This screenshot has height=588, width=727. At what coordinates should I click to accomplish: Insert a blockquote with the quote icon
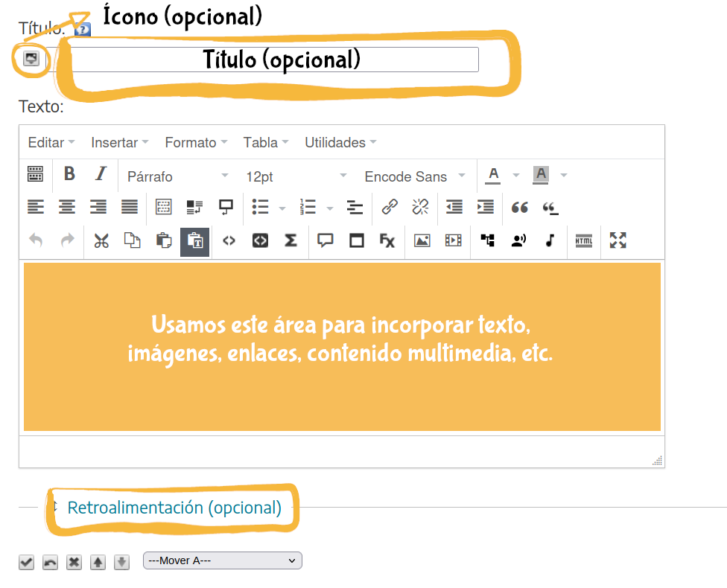[x=519, y=207]
